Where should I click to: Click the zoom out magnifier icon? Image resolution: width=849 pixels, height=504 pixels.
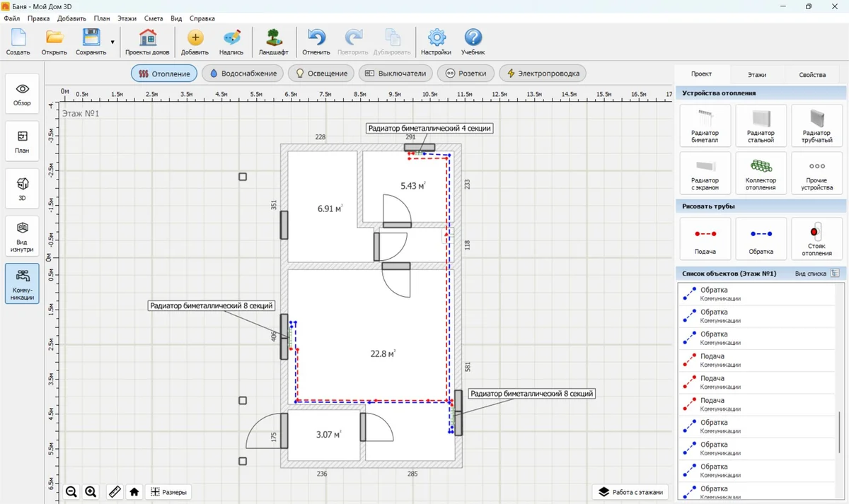point(71,492)
